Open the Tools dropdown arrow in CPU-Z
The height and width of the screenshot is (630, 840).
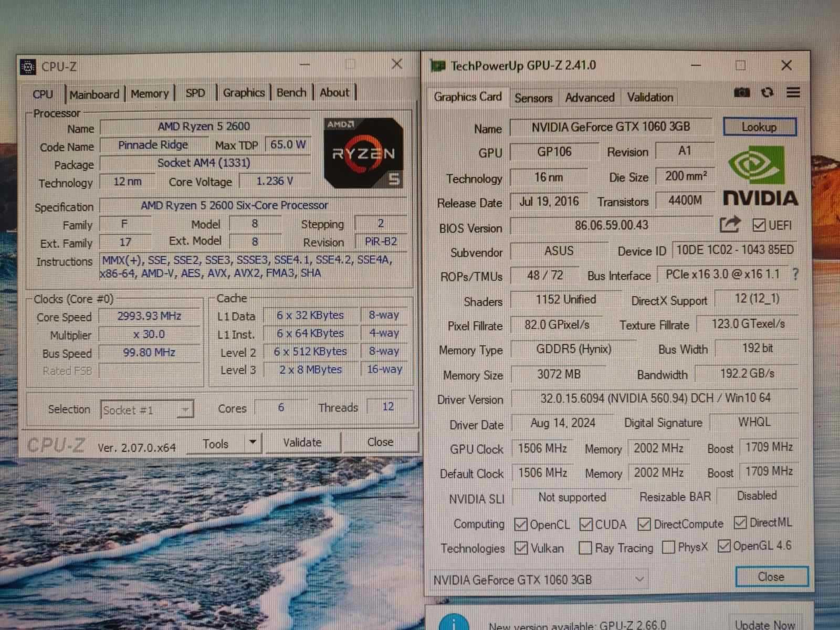pyautogui.click(x=253, y=443)
